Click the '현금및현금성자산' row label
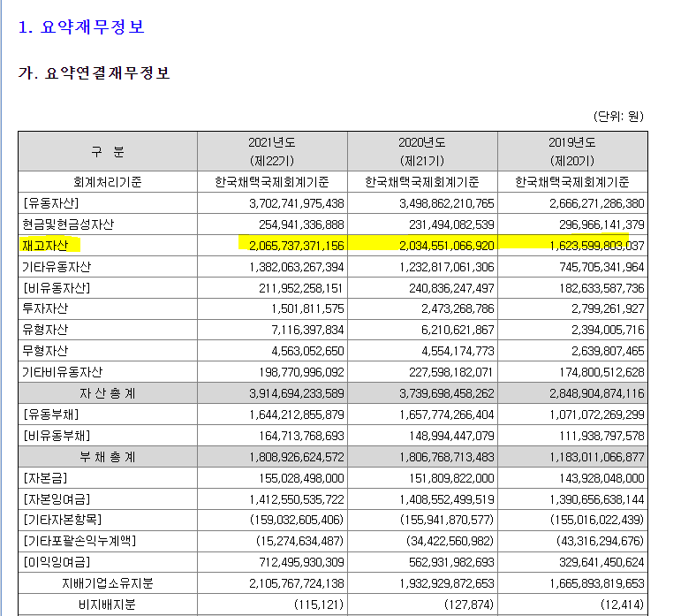Image resolution: width=696 pixels, height=616 pixels. tap(68, 224)
